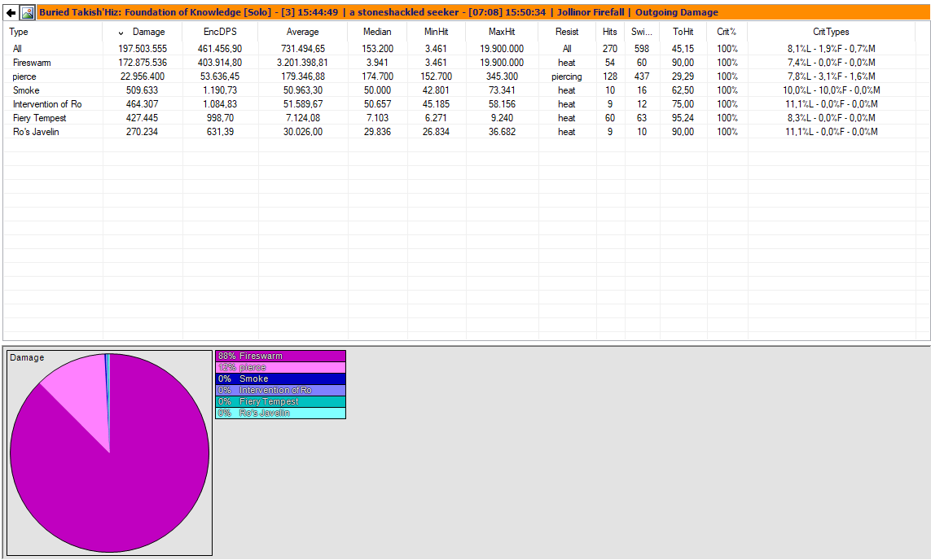931x560 pixels.
Task: Open the sort indicator next to Type column
Action: [x=119, y=32]
